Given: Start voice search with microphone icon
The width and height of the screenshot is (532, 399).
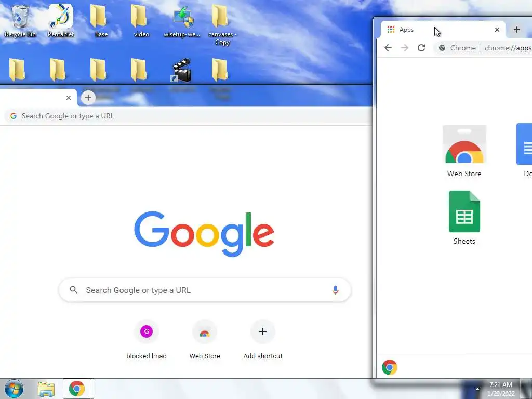Looking at the screenshot, I should (335, 290).
